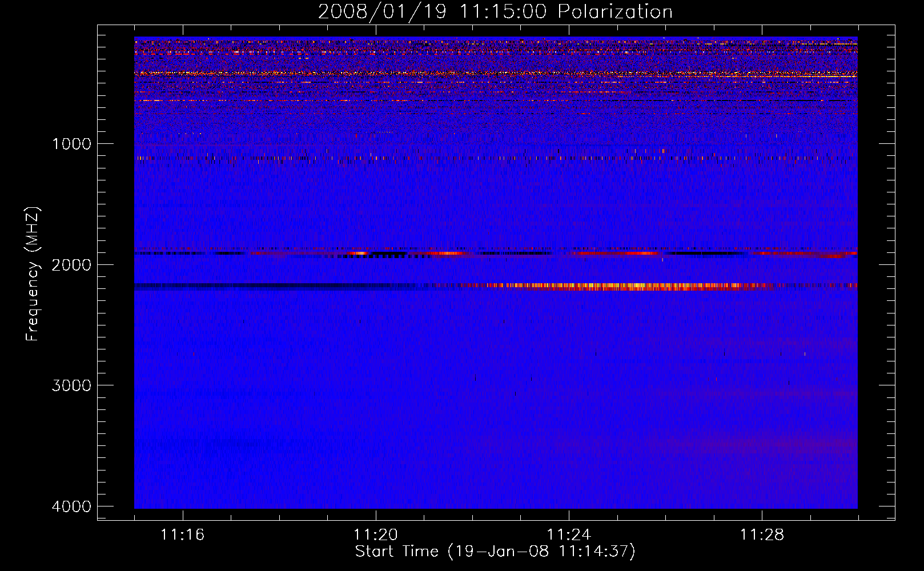
Task: Click the bright yellow emission band near 2200 MHz
Action: [x=628, y=286]
